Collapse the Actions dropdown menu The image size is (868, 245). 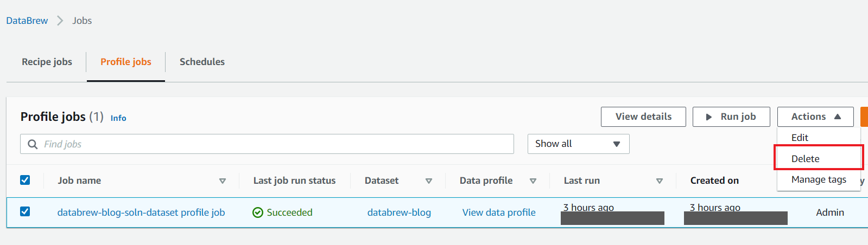click(x=815, y=117)
